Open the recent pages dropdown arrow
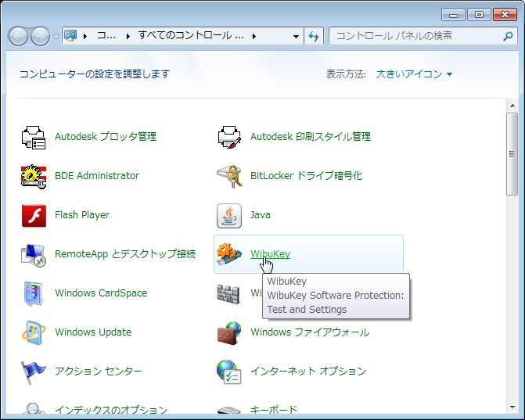 (x=56, y=36)
